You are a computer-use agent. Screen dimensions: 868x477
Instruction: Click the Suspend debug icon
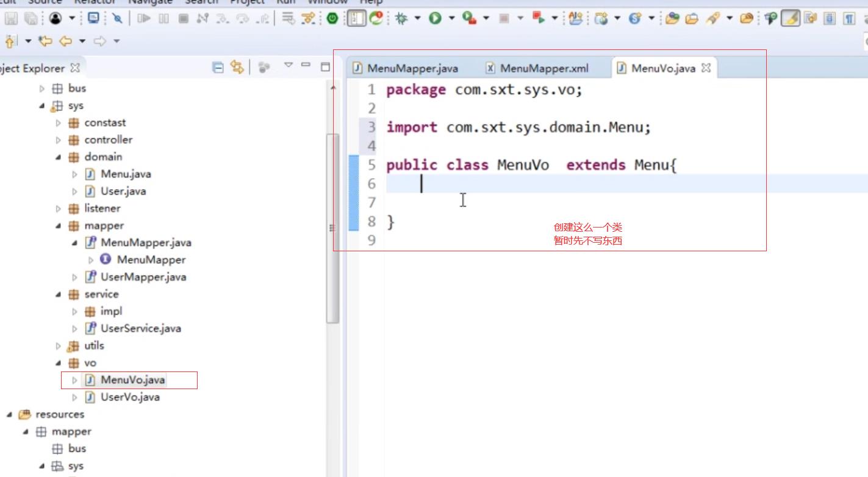coord(163,19)
